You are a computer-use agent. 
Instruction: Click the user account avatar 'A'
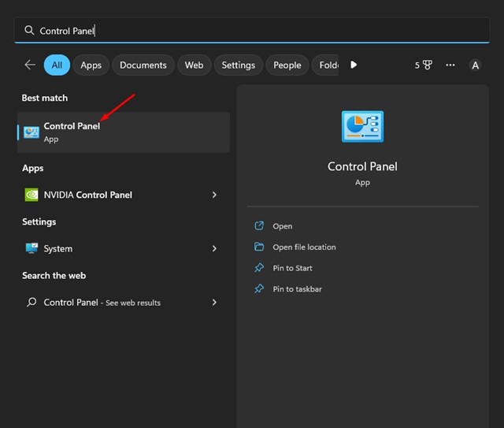475,65
